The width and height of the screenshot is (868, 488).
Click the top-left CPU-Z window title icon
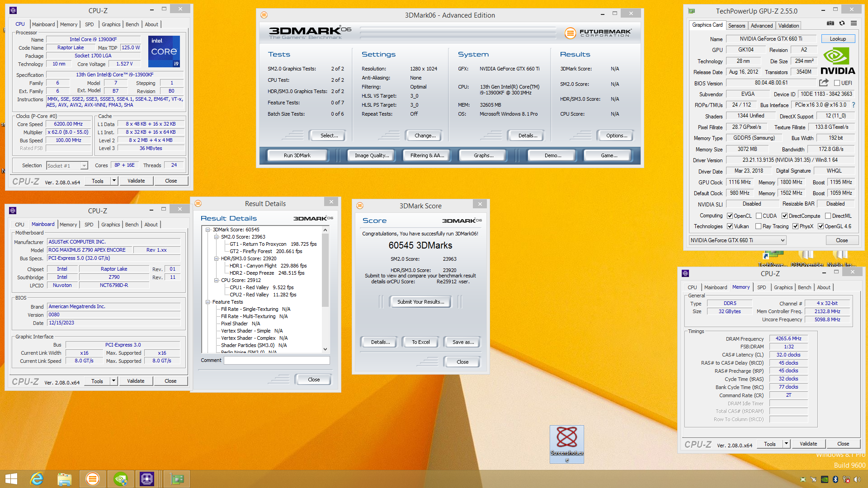coord(13,10)
